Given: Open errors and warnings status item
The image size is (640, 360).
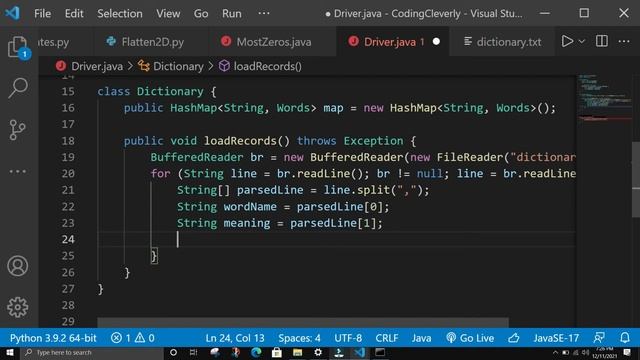Looking at the screenshot, I should (133, 338).
